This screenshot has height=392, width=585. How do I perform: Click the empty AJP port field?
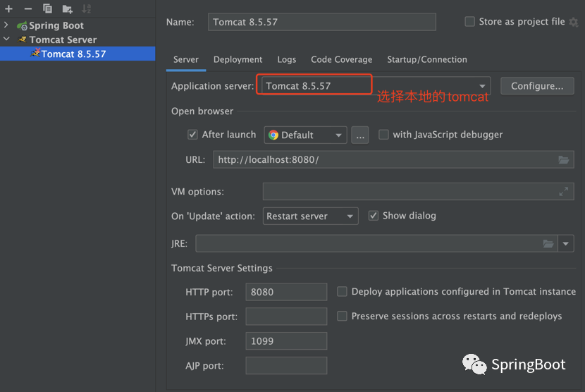point(286,366)
